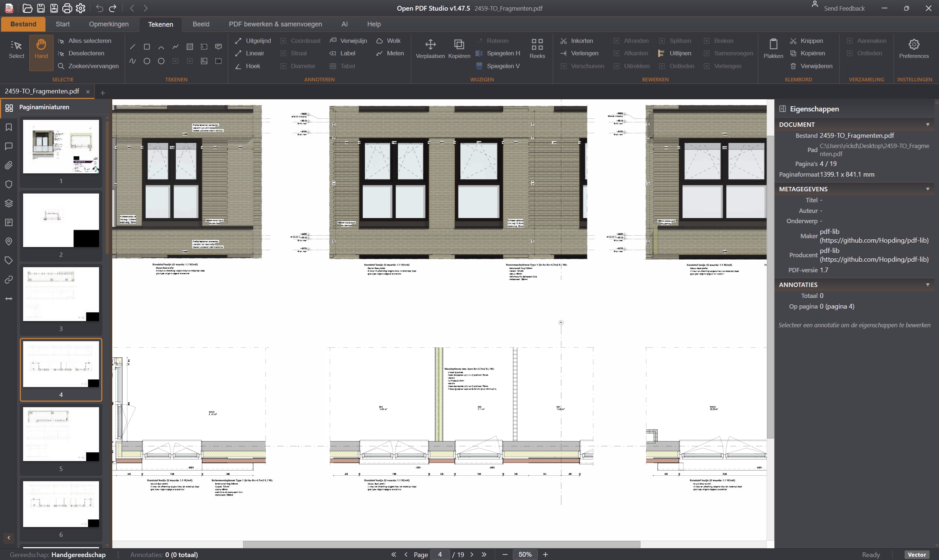This screenshot has width=939, height=560.
Task: Select the Insert image tool
Action: click(204, 61)
